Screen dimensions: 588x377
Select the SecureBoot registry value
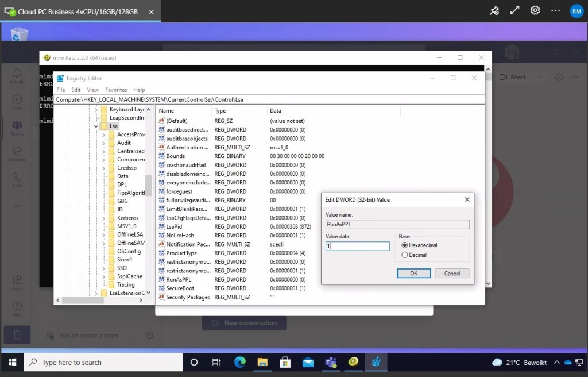pyautogui.click(x=180, y=288)
